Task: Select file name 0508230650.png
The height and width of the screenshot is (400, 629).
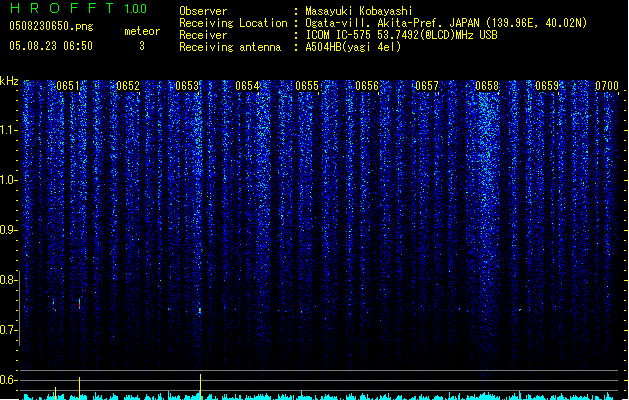Action: 51,26
